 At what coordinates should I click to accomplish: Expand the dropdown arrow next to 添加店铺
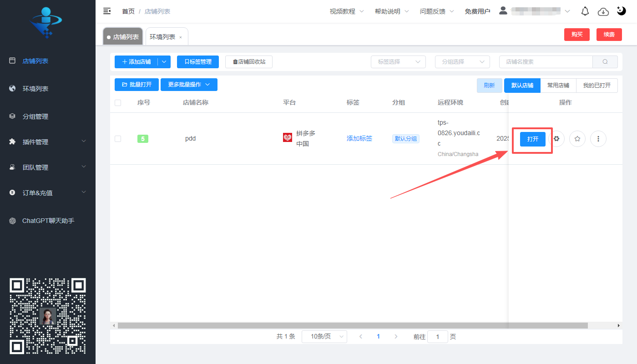click(x=164, y=61)
